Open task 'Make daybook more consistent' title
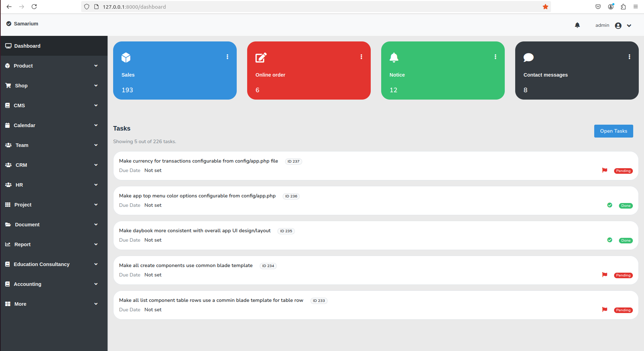This screenshot has width=644, height=351. pyautogui.click(x=195, y=231)
